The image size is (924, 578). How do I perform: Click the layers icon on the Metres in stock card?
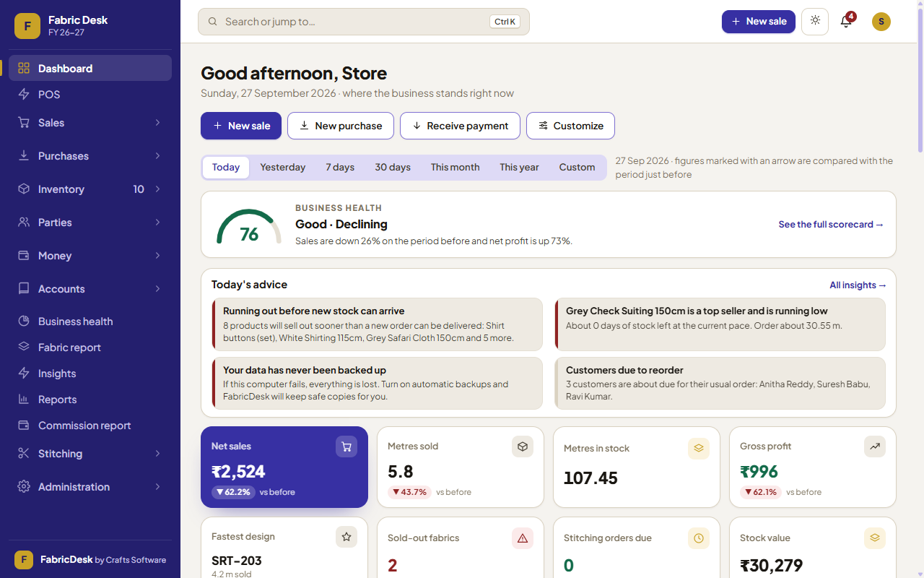699,448
